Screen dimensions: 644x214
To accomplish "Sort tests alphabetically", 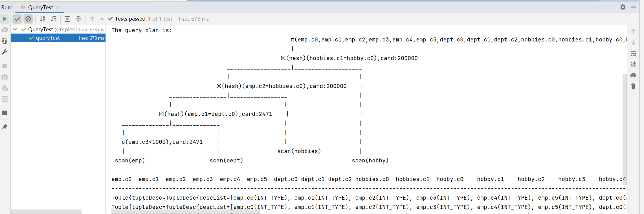I will [x=42, y=19].
